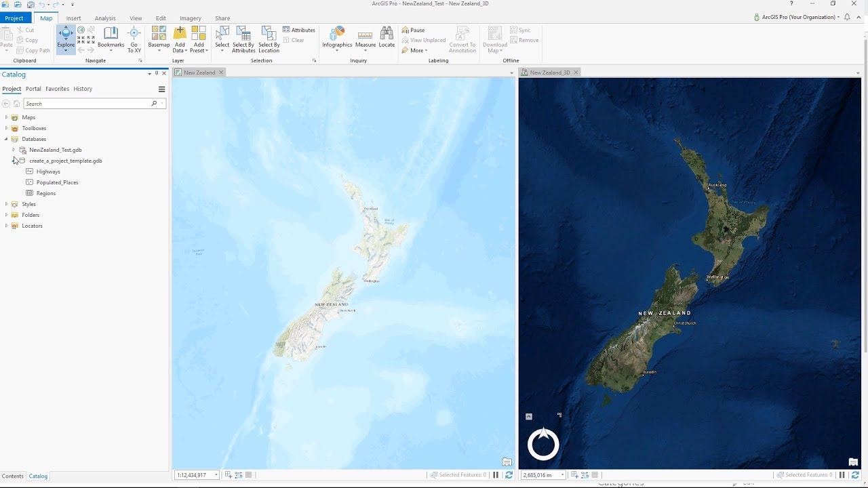The image size is (868, 488).
Task: Expand navigator full control arrow
Action: [x=529, y=416]
